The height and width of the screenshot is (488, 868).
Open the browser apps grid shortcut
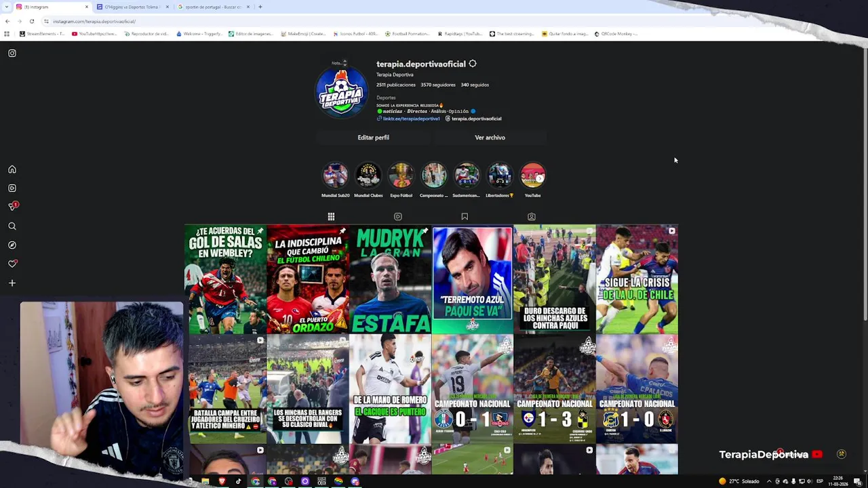(x=7, y=34)
